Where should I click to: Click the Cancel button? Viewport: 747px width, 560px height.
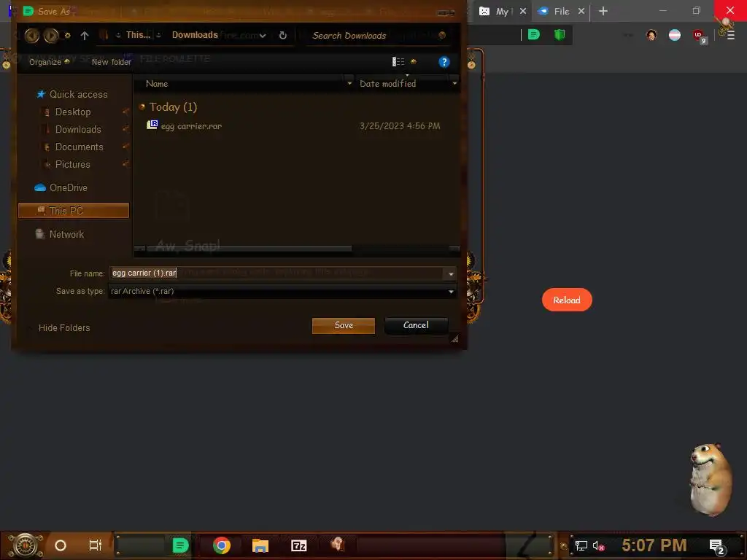tap(416, 325)
